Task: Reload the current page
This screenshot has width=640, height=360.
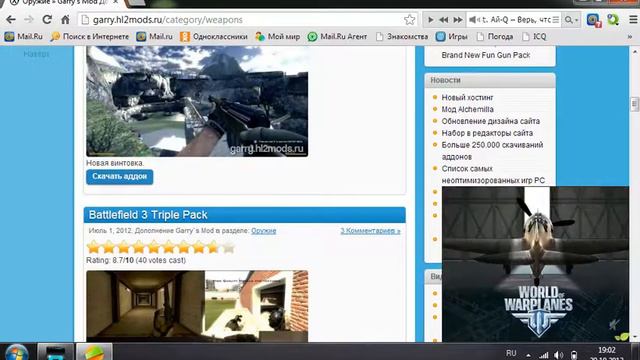Action: [47, 20]
